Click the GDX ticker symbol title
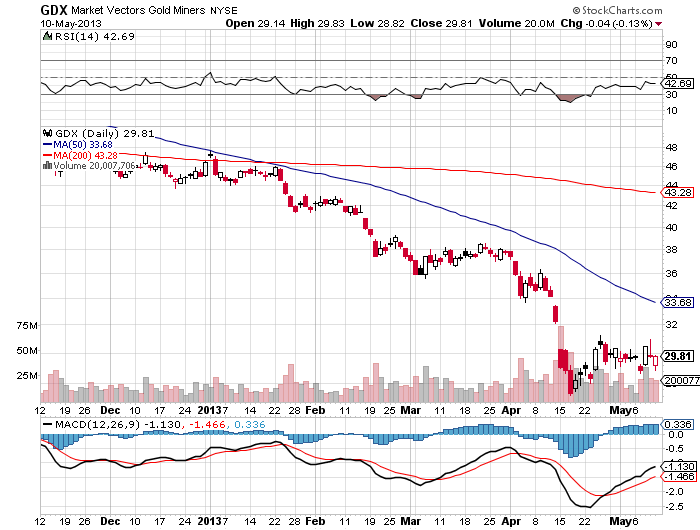This screenshot has height=530, width=700. pos(54,10)
